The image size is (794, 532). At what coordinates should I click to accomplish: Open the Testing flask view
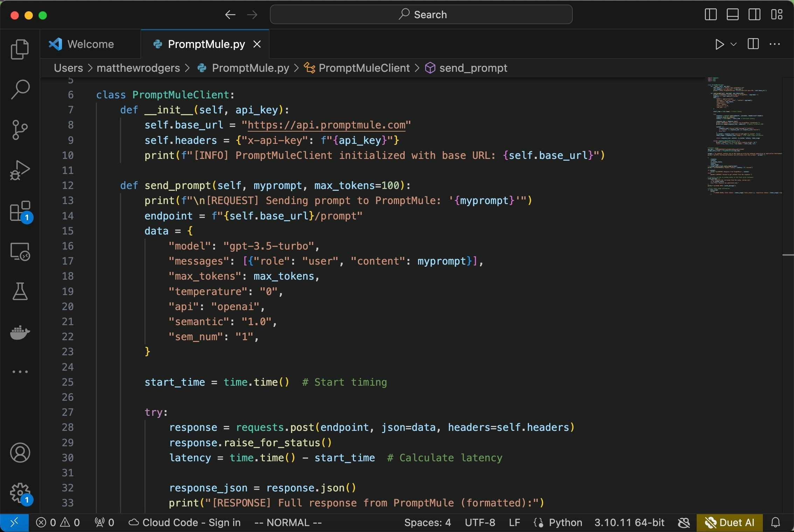20,292
